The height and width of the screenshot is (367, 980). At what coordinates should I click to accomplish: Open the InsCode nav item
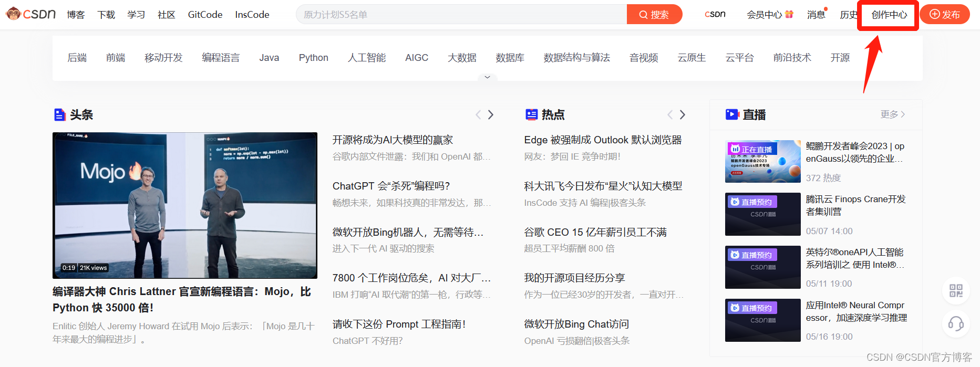point(252,15)
